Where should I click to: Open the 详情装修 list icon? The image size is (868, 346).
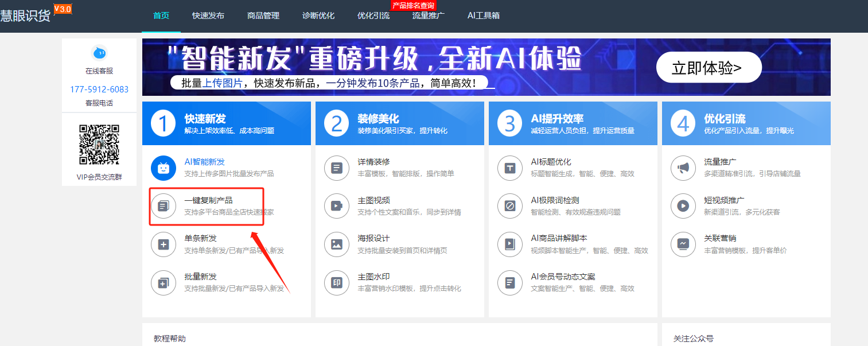(x=337, y=168)
